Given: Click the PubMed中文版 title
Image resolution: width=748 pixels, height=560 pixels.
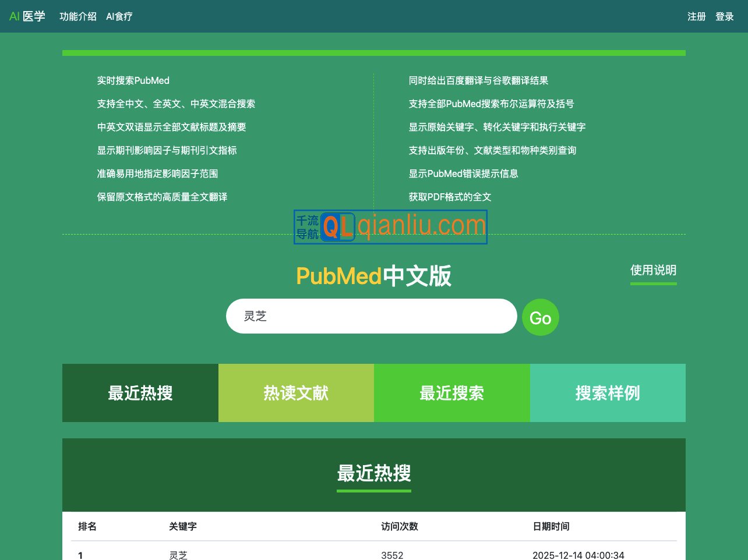Looking at the screenshot, I should tap(374, 276).
